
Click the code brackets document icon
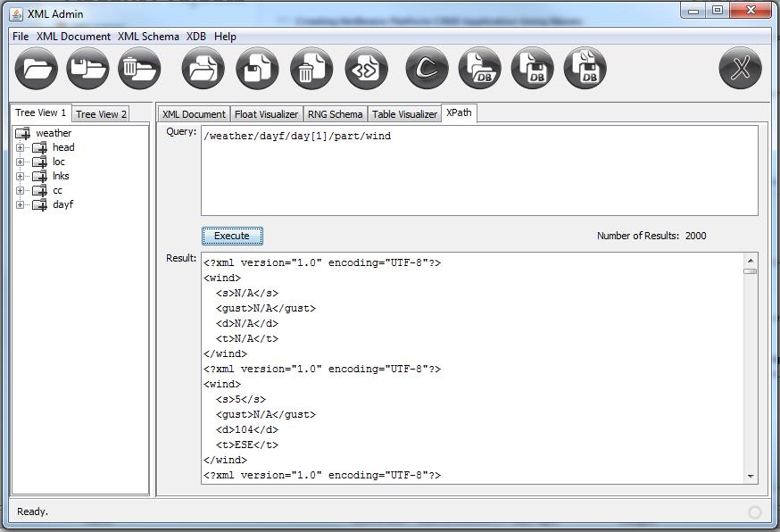(366, 69)
